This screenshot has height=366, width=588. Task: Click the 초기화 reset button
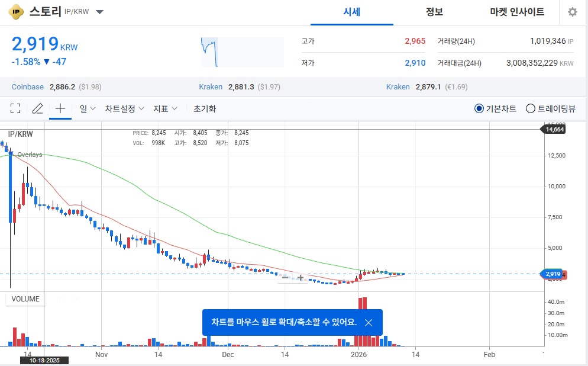click(205, 108)
